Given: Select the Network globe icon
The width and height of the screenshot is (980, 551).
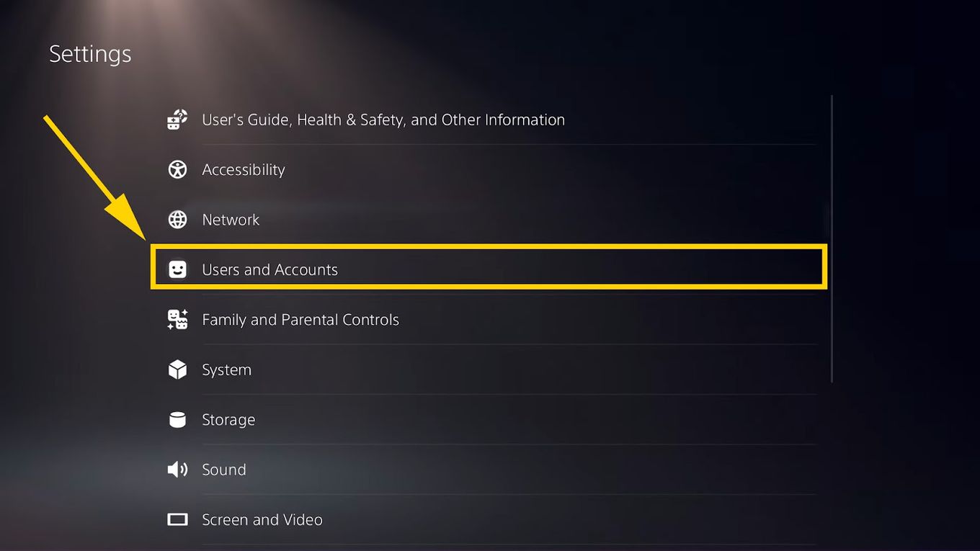Looking at the screenshot, I should click(177, 220).
